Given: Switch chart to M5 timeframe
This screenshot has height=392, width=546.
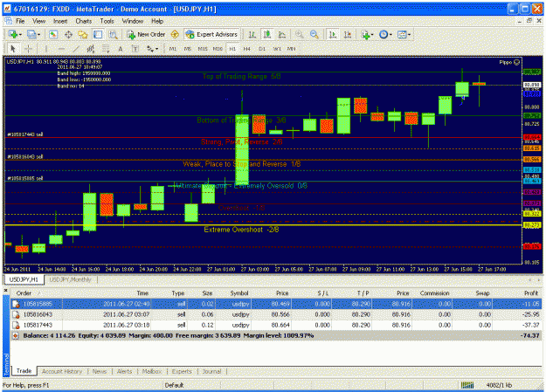Looking at the screenshot, I should coord(188,49).
